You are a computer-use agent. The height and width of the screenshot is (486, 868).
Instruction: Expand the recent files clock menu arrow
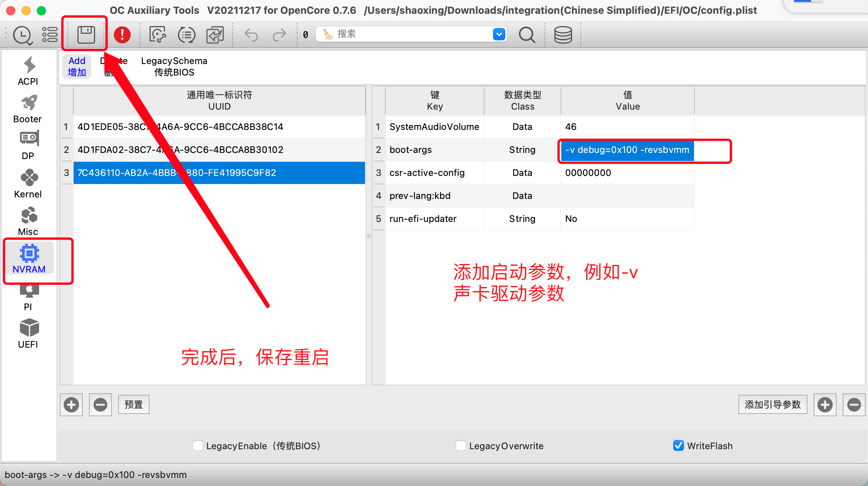(30, 43)
